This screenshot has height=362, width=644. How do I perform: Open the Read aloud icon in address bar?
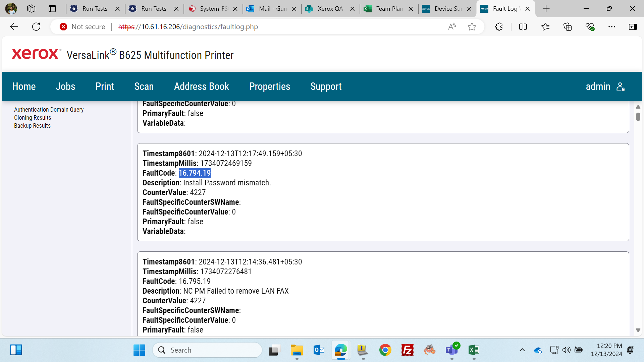452,27
